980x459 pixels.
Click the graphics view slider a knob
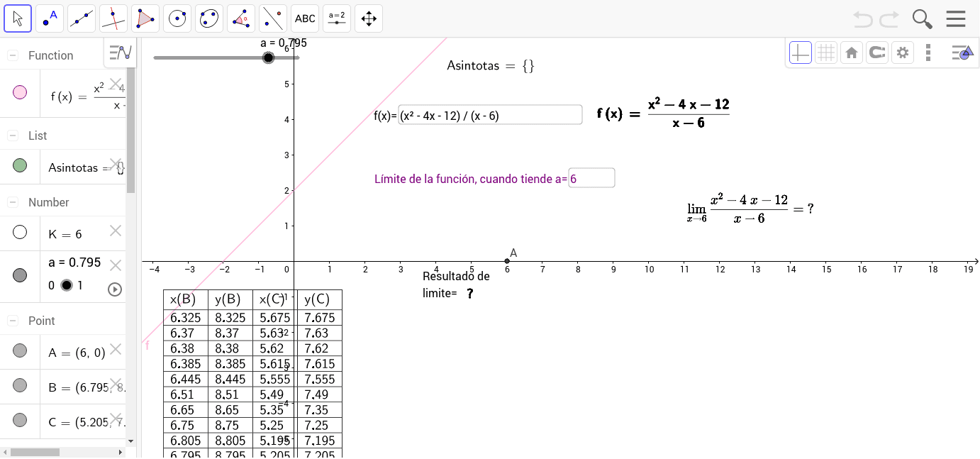click(x=268, y=57)
